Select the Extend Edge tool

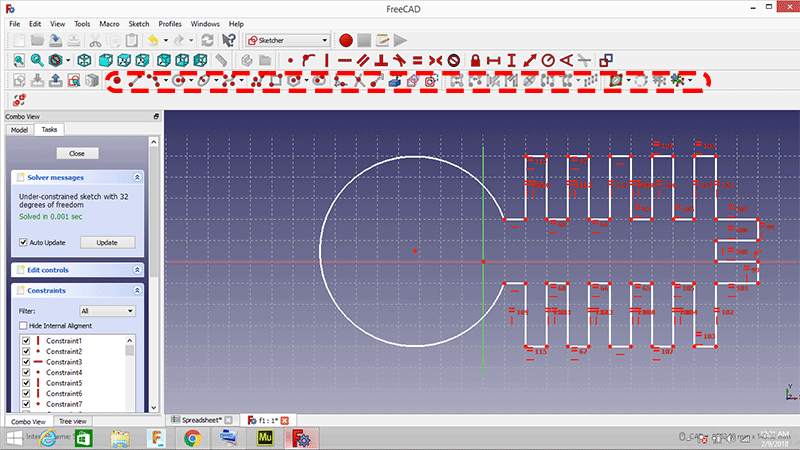click(377, 81)
